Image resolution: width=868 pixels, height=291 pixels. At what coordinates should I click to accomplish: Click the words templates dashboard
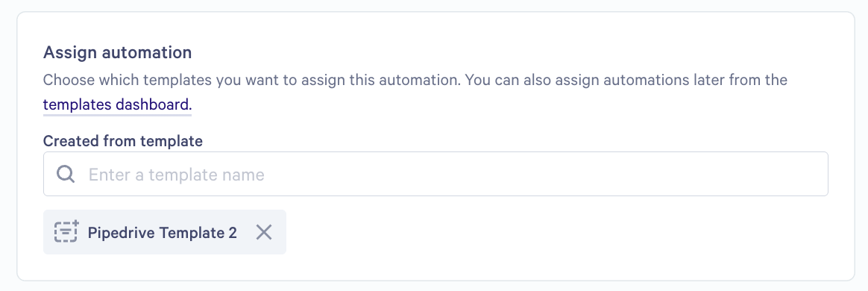tap(116, 104)
